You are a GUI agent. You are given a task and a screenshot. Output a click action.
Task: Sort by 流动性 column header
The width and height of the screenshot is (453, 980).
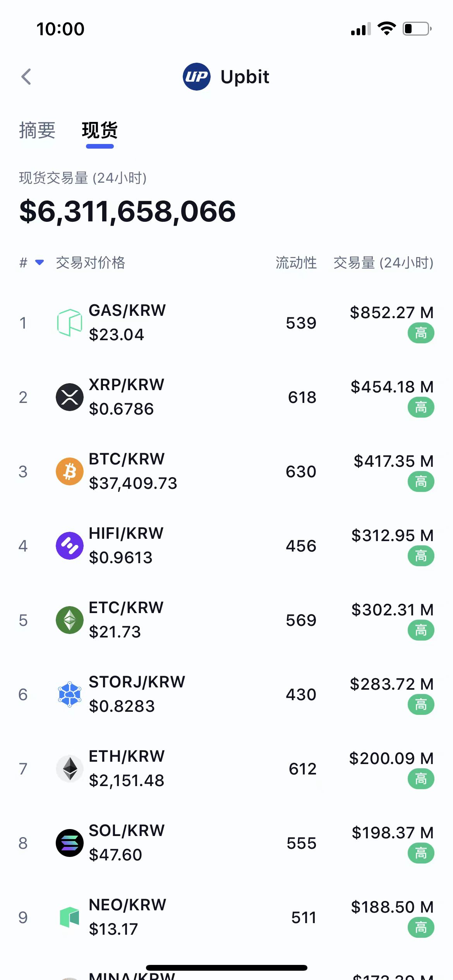coord(296,263)
